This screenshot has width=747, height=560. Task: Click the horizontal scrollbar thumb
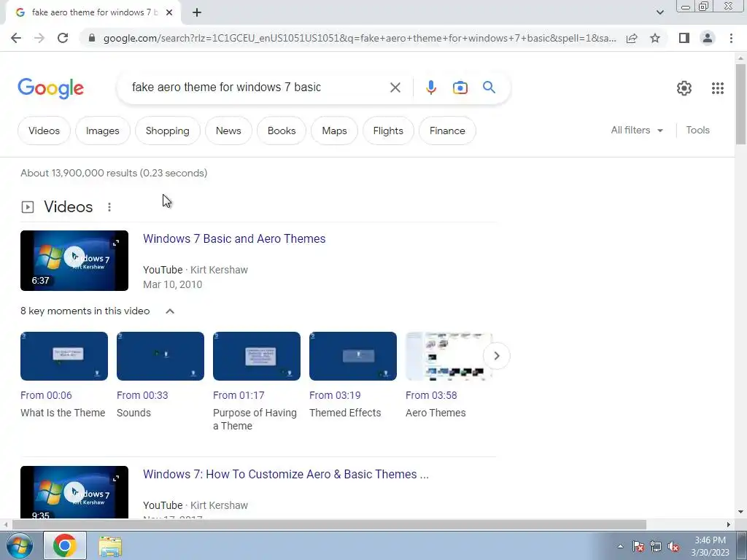point(329,524)
